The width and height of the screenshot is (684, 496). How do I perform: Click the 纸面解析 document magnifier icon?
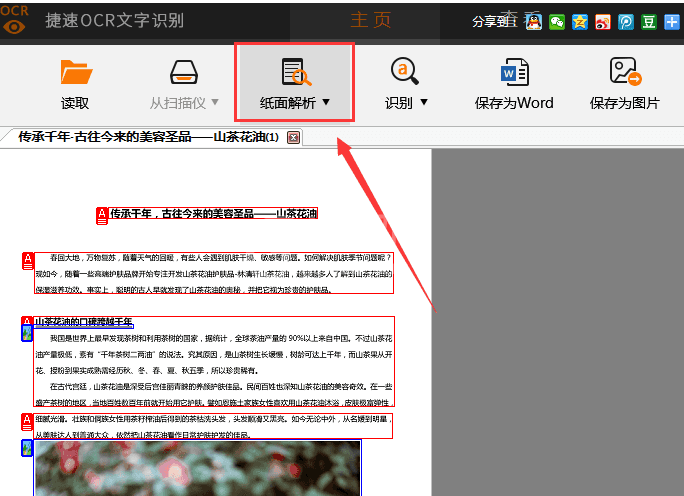pos(296,72)
